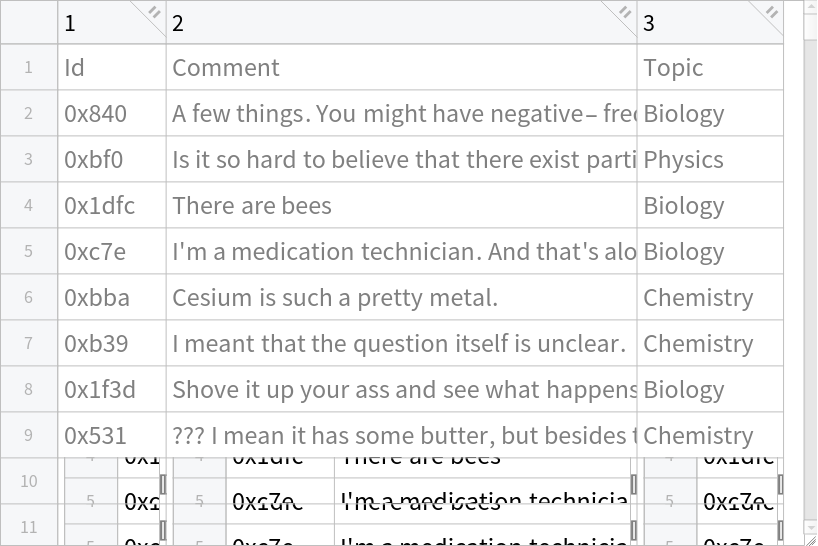Select row number 10 header
Image resolution: width=818 pixels, height=546 pixels.
pyautogui.click(x=29, y=481)
